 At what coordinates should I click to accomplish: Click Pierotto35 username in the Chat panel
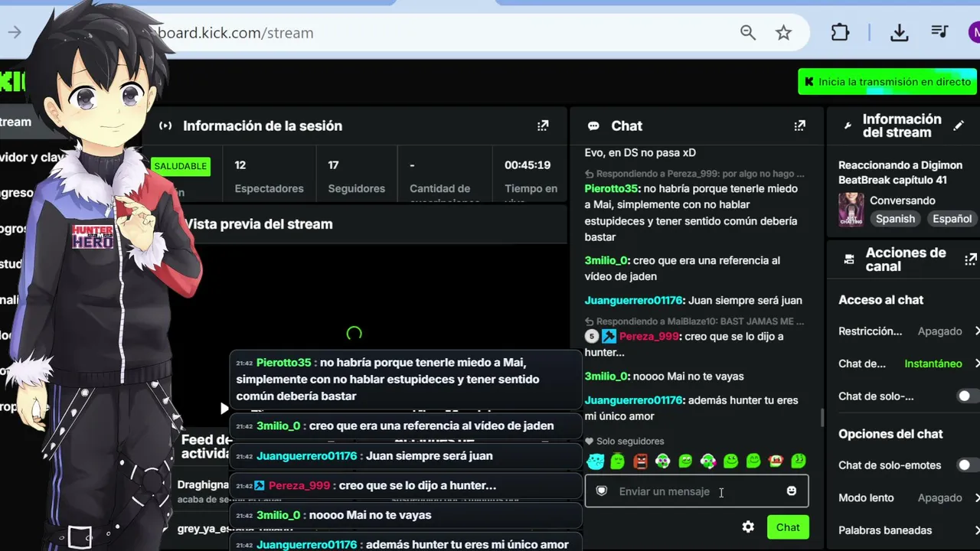[x=611, y=188]
